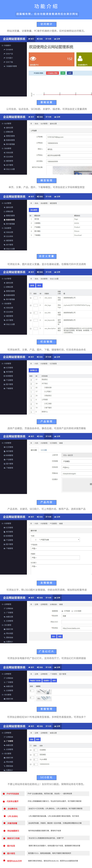Click the address field containing 武汉市光谷软件园

69,155
